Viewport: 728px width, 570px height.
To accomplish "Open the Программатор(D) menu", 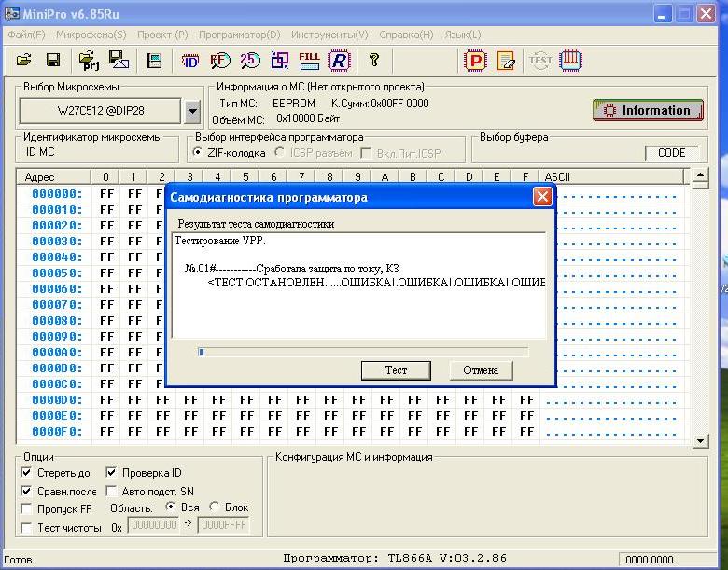I will pyautogui.click(x=240, y=35).
